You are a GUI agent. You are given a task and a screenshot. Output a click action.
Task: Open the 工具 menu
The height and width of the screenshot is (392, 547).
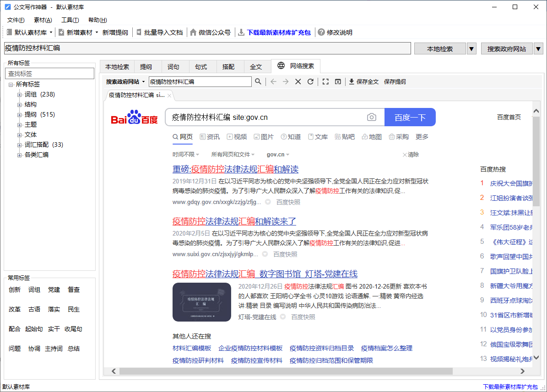coord(70,20)
